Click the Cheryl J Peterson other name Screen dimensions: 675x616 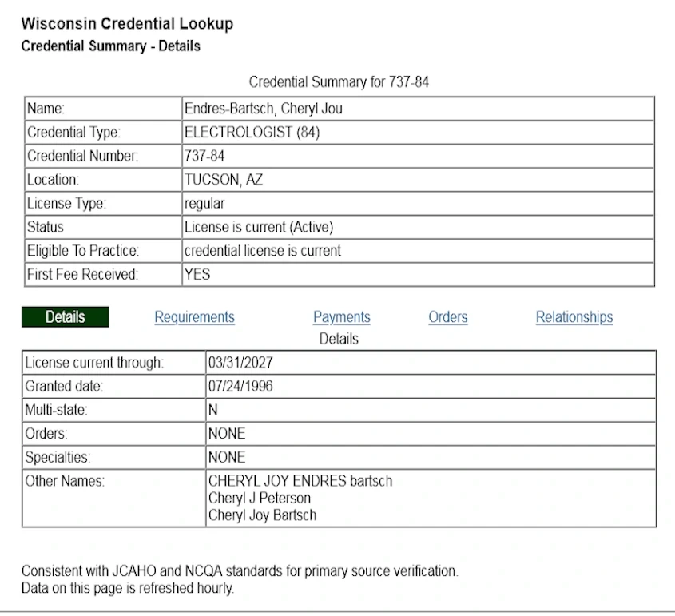(x=259, y=498)
